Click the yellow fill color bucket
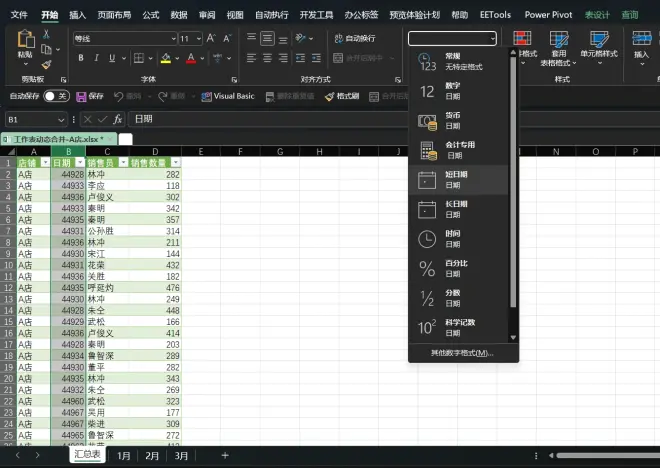 166,58
